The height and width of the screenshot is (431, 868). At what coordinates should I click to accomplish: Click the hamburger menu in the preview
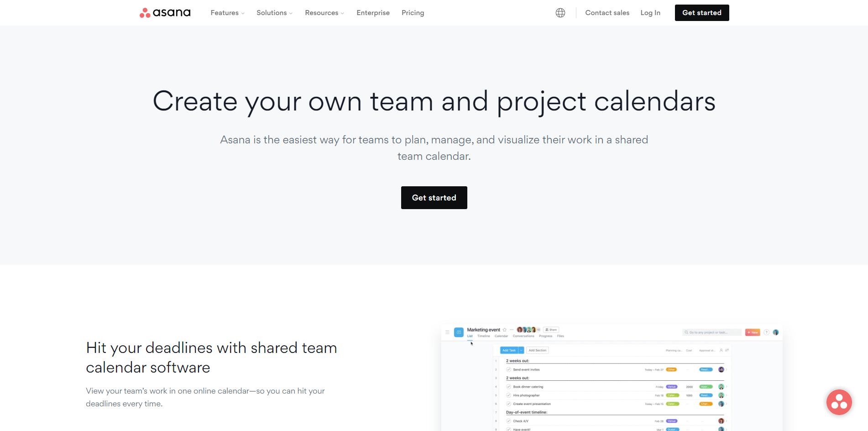(x=447, y=332)
